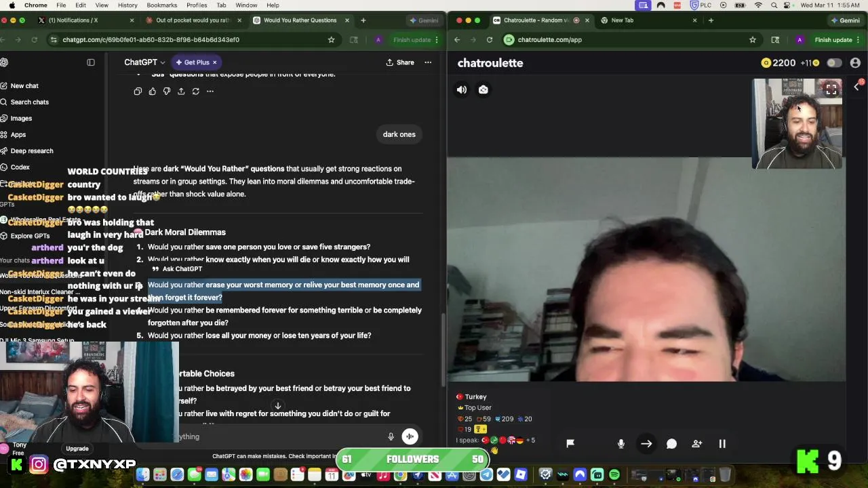
Task: Open the History menu in the menu bar
Action: [127, 5]
